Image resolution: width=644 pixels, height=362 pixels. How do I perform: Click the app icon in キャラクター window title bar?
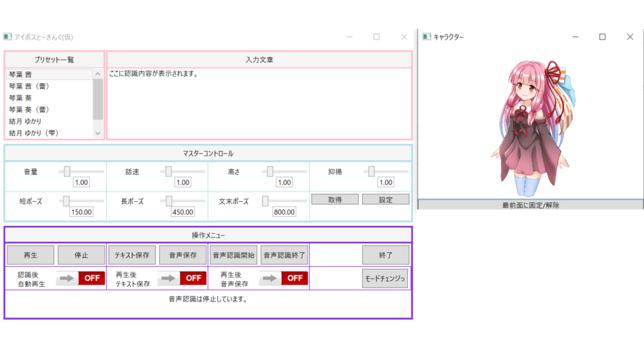click(x=427, y=36)
